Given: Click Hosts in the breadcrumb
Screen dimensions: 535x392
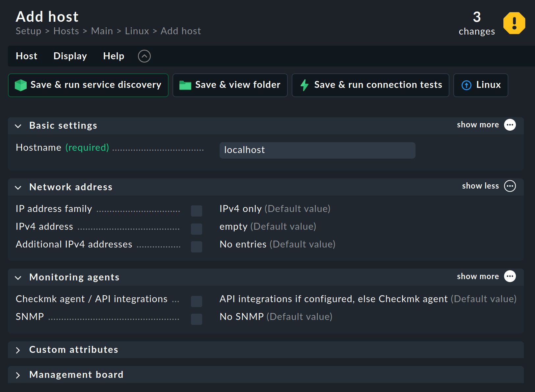Looking at the screenshot, I should pos(66,31).
